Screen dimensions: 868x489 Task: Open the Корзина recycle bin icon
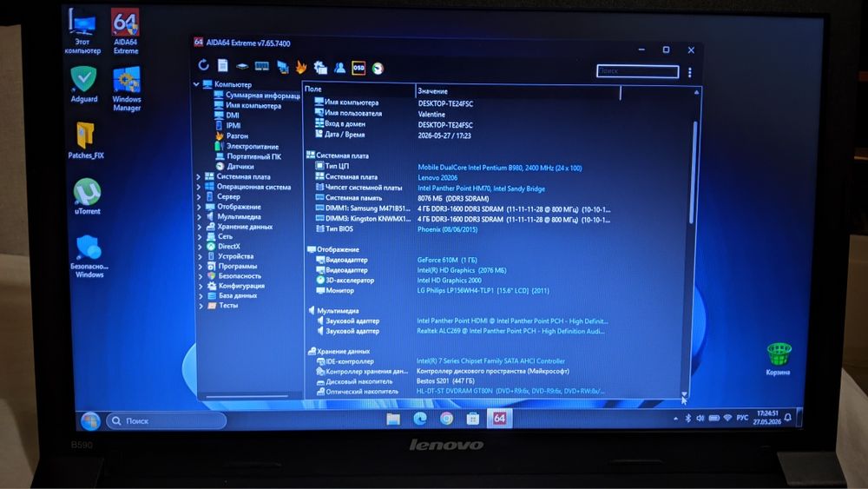(778, 360)
